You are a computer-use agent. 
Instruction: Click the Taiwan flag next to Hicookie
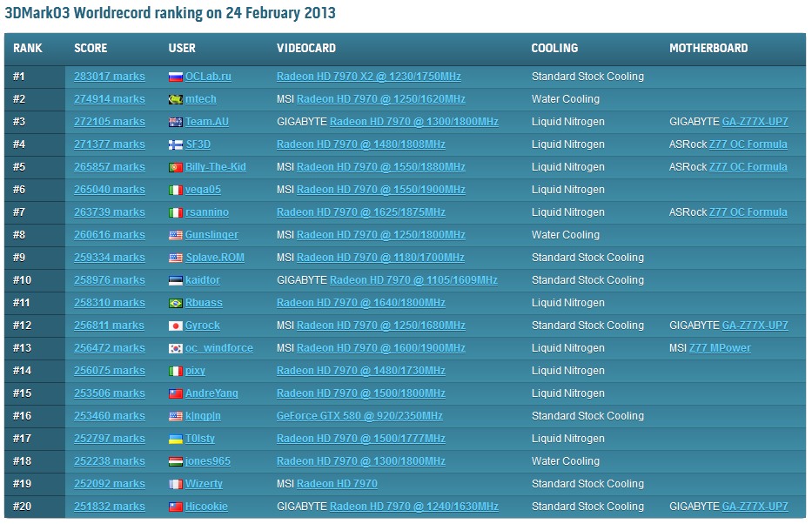(176, 507)
